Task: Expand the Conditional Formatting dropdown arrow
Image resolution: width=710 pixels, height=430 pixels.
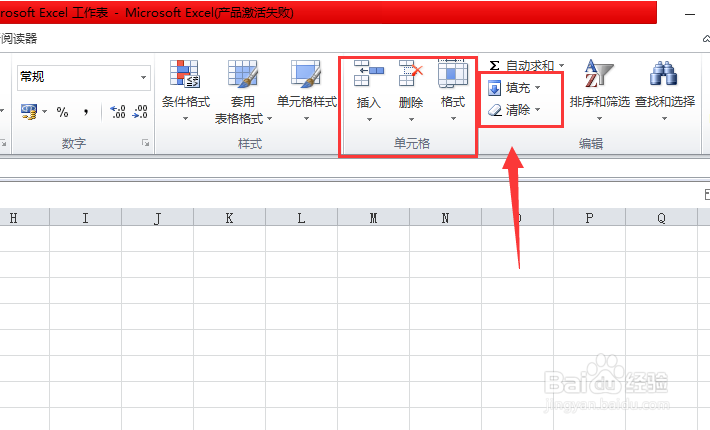Action: coord(186,119)
